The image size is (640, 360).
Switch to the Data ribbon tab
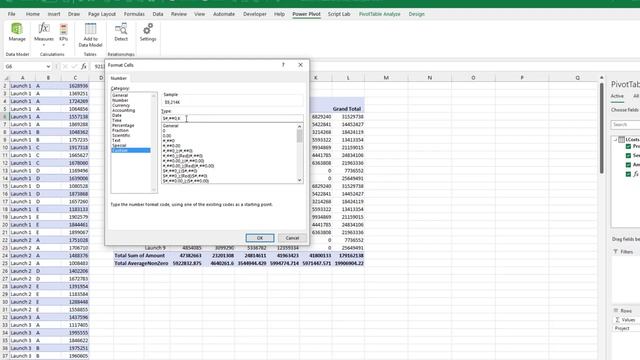tap(158, 14)
